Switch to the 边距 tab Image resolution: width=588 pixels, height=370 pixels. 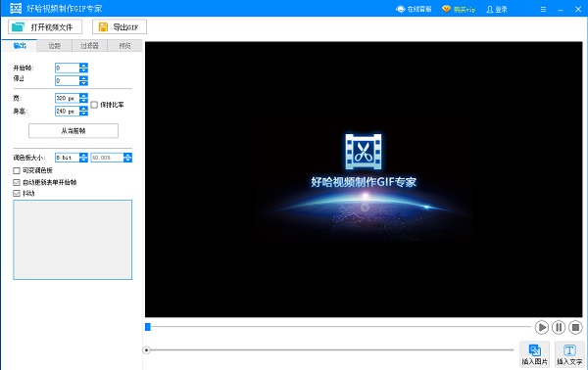pos(54,46)
